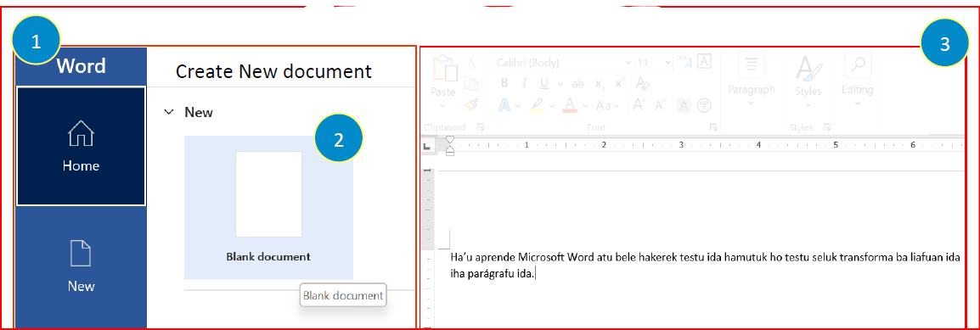Toggle Character Shading icon

684,105
